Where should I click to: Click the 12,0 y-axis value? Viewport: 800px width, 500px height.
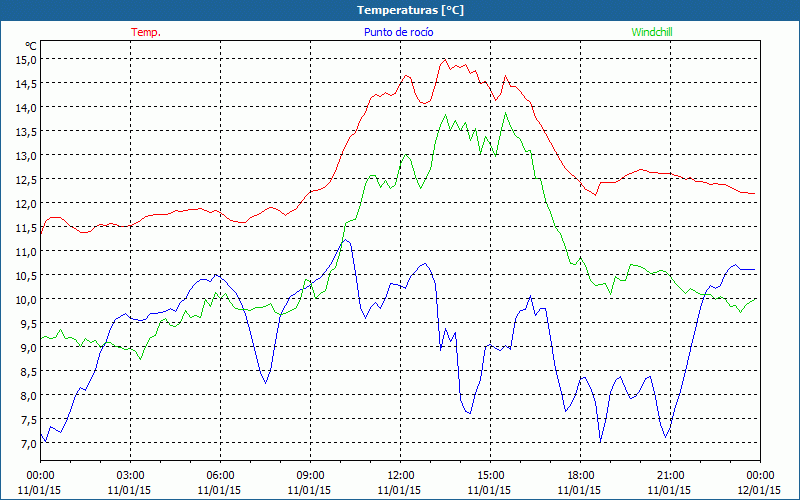(x=26, y=204)
